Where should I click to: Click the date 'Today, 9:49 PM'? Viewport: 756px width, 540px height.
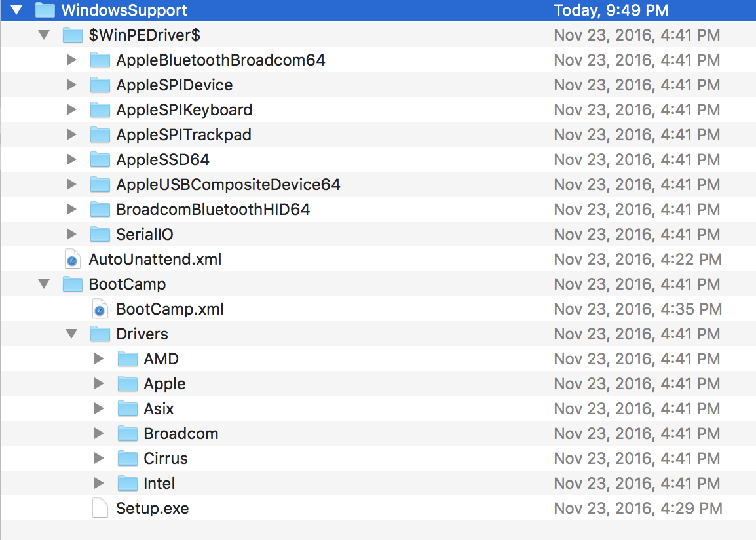coord(611,10)
